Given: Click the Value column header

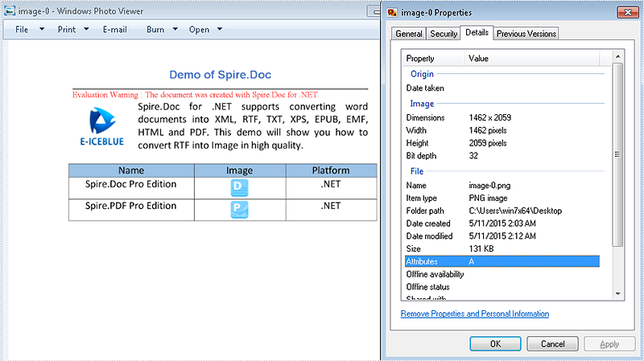Looking at the screenshot, I should [532, 58].
